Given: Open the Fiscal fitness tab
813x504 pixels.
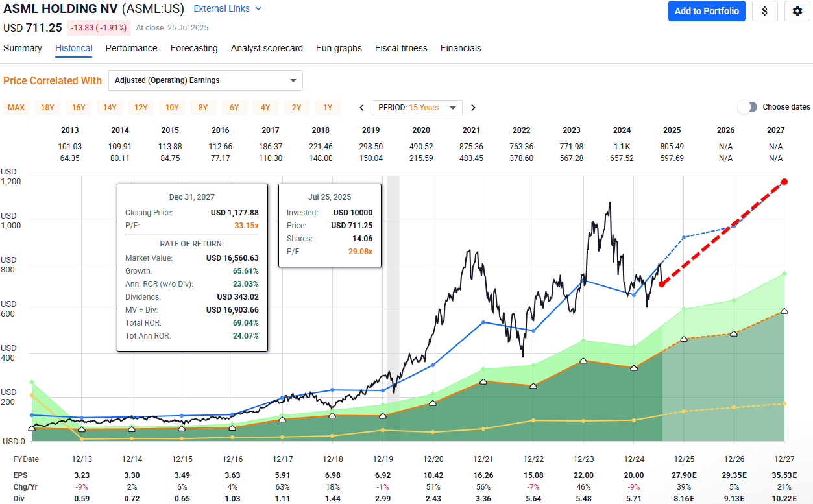Looking at the screenshot, I should (x=401, y=48).
